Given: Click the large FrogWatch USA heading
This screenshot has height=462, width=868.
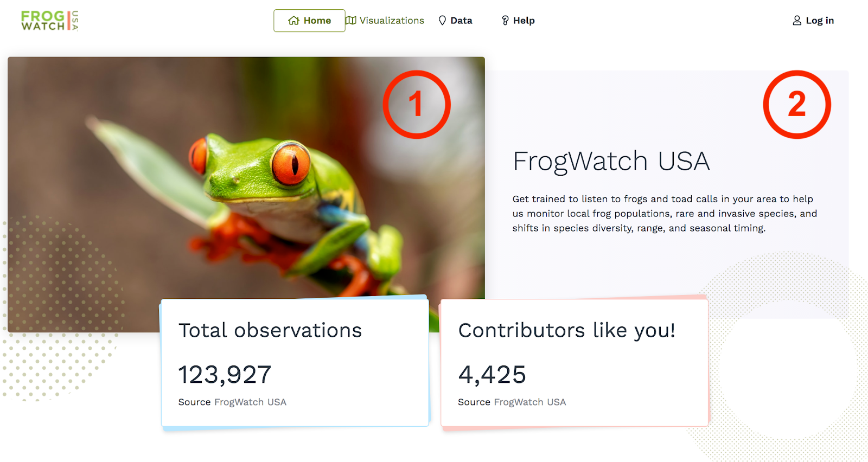Looking at the screenshot, I should click(611, 161).
